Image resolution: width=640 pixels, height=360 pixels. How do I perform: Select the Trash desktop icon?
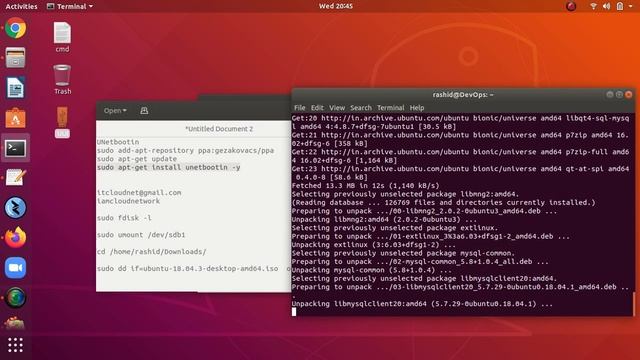coord(62,80)
